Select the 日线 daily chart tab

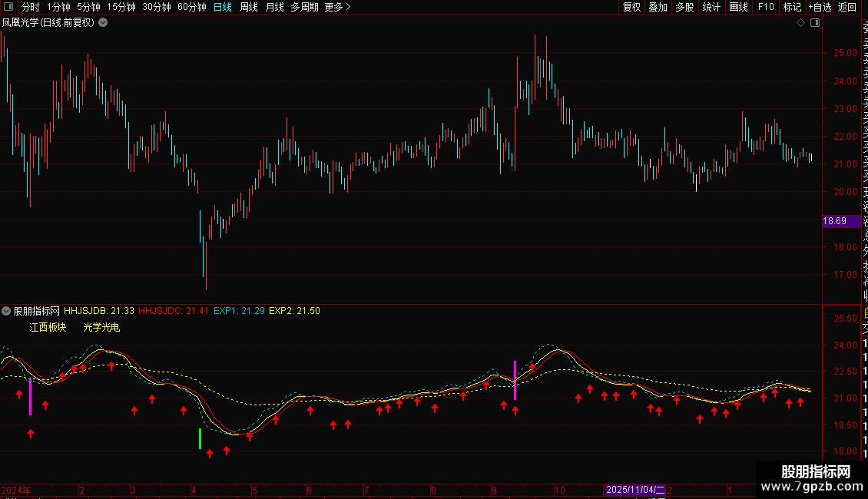click(223, 7)
